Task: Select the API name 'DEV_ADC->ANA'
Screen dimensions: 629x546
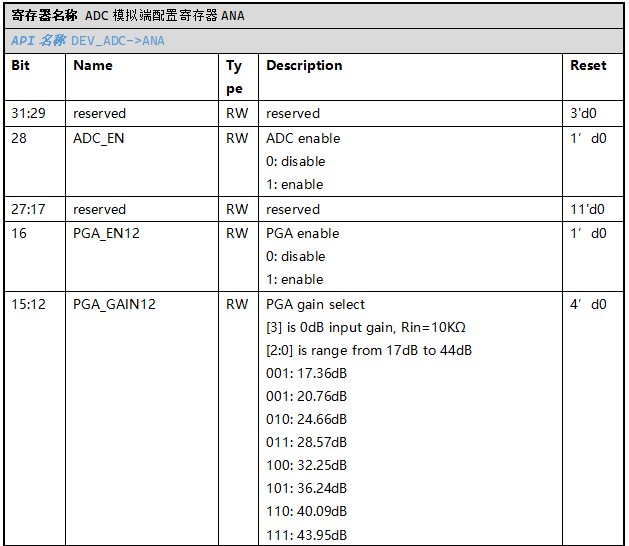Action: coord(118,41)
